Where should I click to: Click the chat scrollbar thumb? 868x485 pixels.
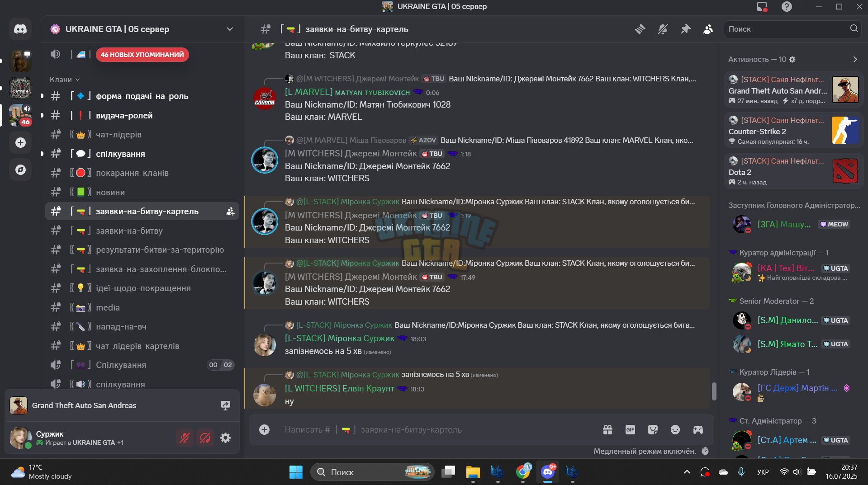click(714, 391)
